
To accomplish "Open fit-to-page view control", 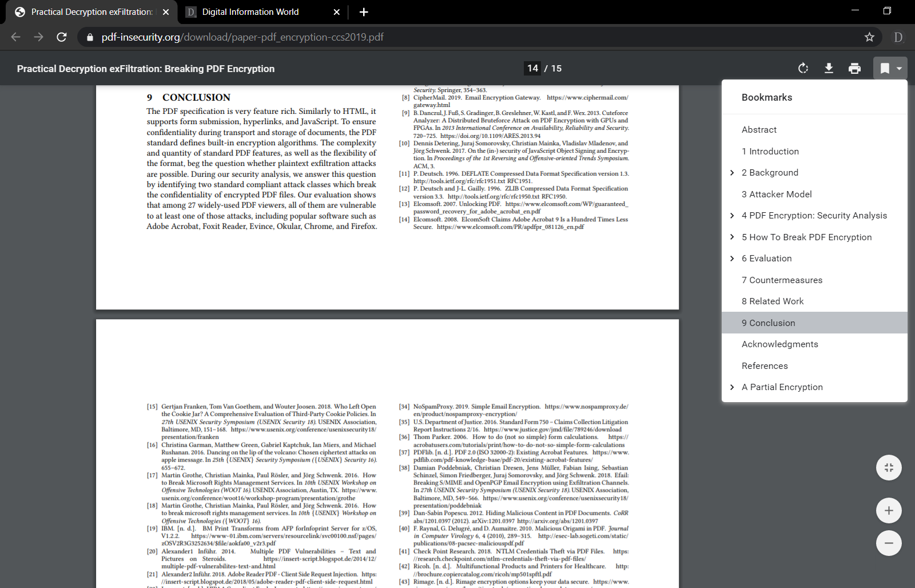I will [x=889, y=467].
